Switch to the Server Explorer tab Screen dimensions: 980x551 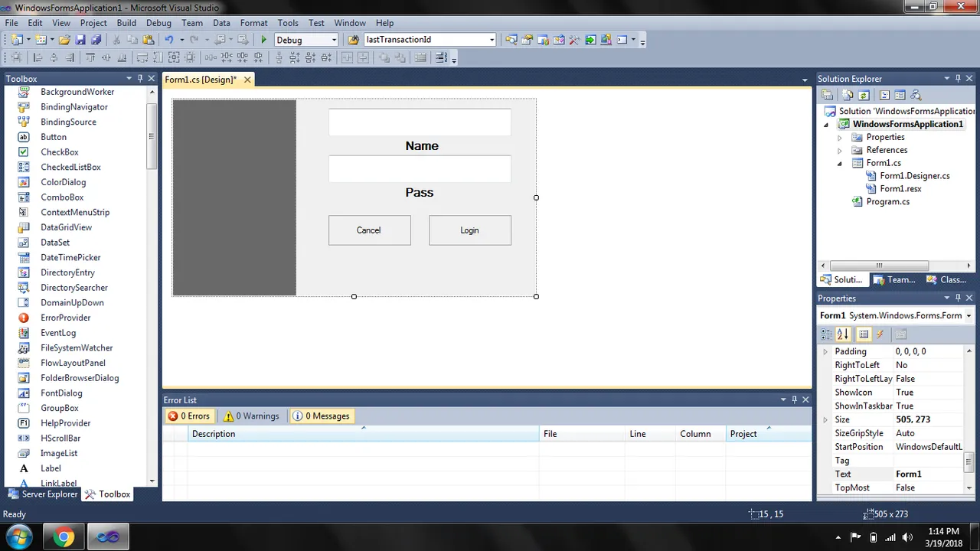[42, 494]
